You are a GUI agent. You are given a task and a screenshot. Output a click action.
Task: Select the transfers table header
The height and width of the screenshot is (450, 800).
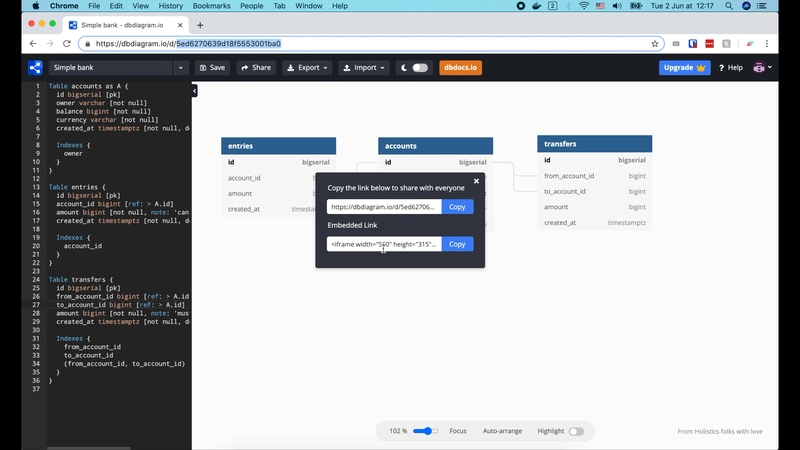point(594,144)
